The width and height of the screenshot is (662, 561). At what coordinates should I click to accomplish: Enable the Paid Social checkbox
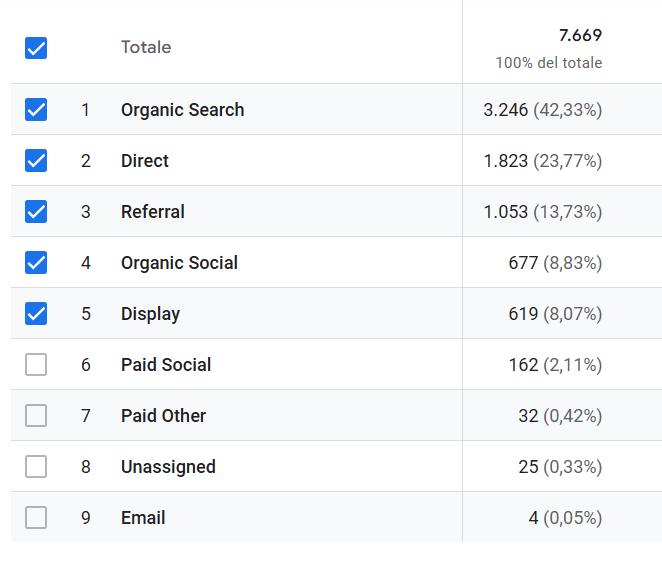click(x=36, y=365)
